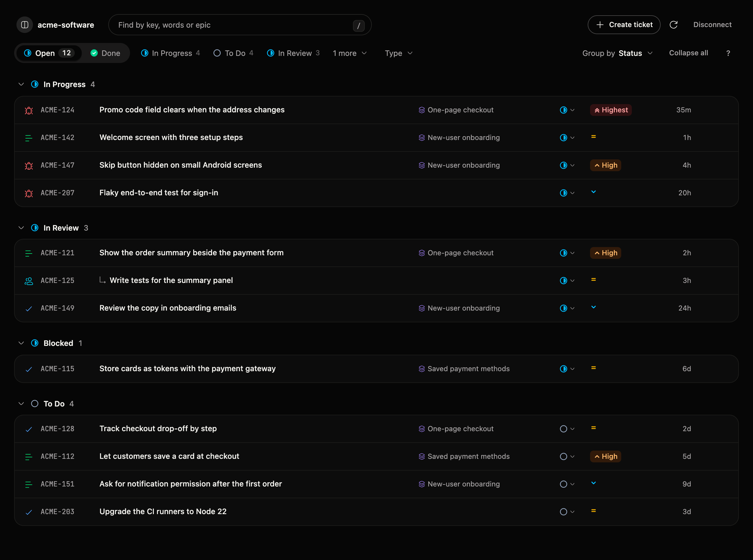753x560 pixels.
Task: Click the bug icon on ACME-147 row
Action: click(x=29, y=165)
